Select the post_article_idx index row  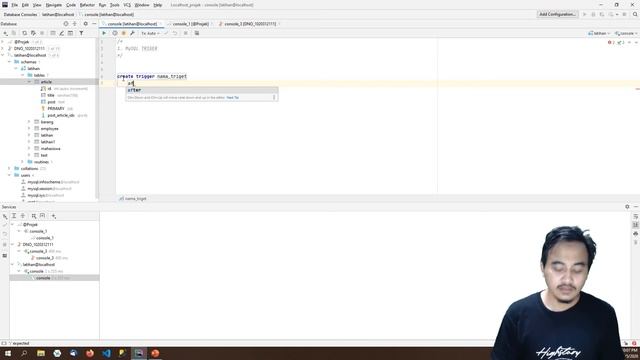pos(61,116)
